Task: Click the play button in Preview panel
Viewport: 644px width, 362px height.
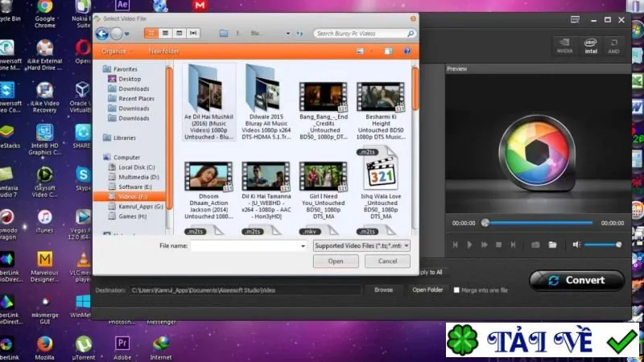Action: (x=469, y=245)
